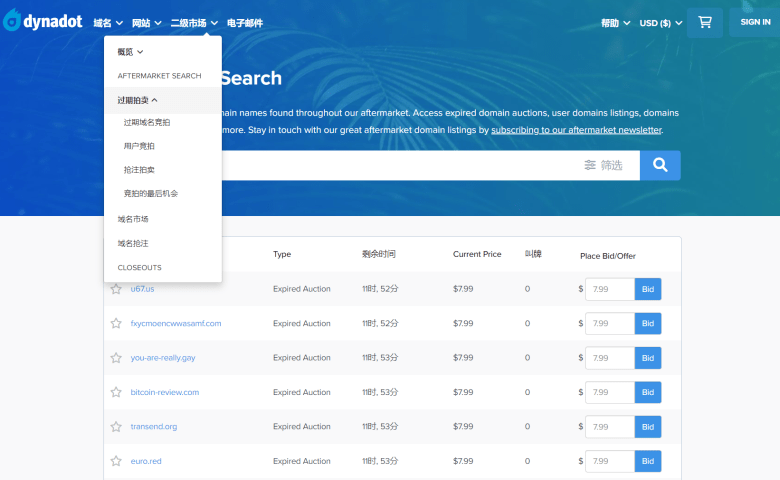
Task: Expand the 概览 submenu
Action: coord(130,52)
